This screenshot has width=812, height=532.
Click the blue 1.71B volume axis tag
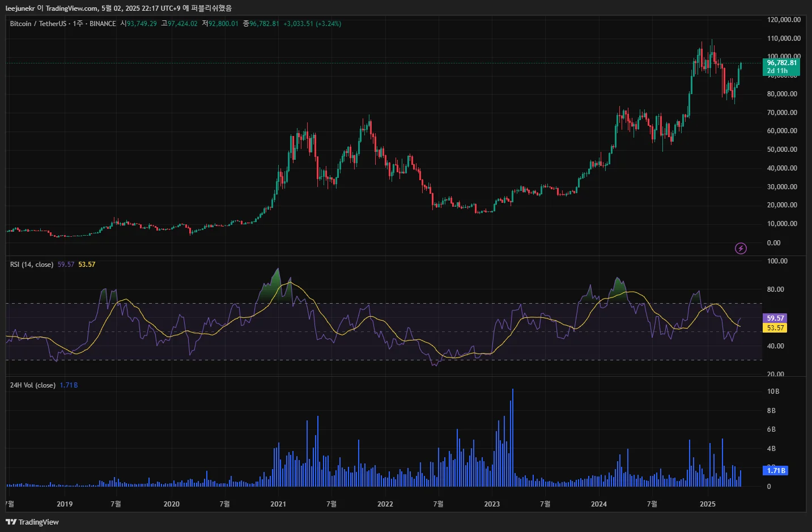click(x=776, y=470)
